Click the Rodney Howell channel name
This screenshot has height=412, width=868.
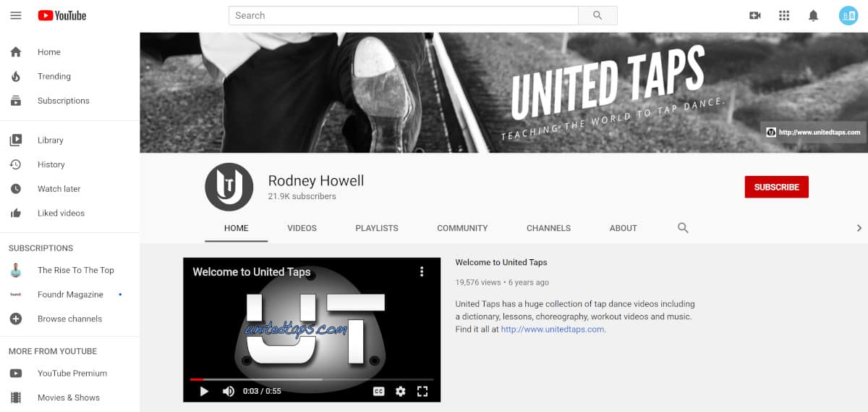pyautogui.click(x=316, y=180)
